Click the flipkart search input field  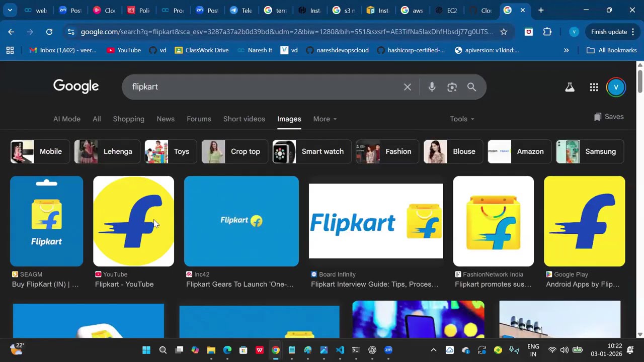264,87
